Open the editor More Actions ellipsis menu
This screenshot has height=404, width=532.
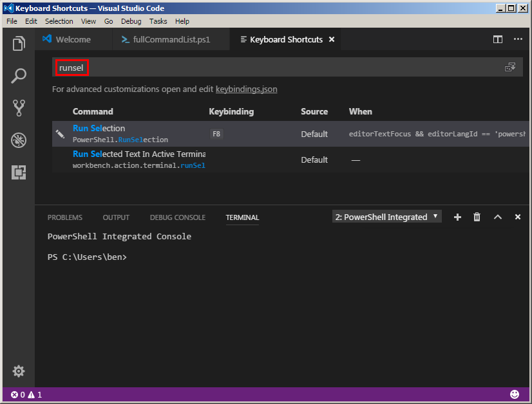point(518,39)
